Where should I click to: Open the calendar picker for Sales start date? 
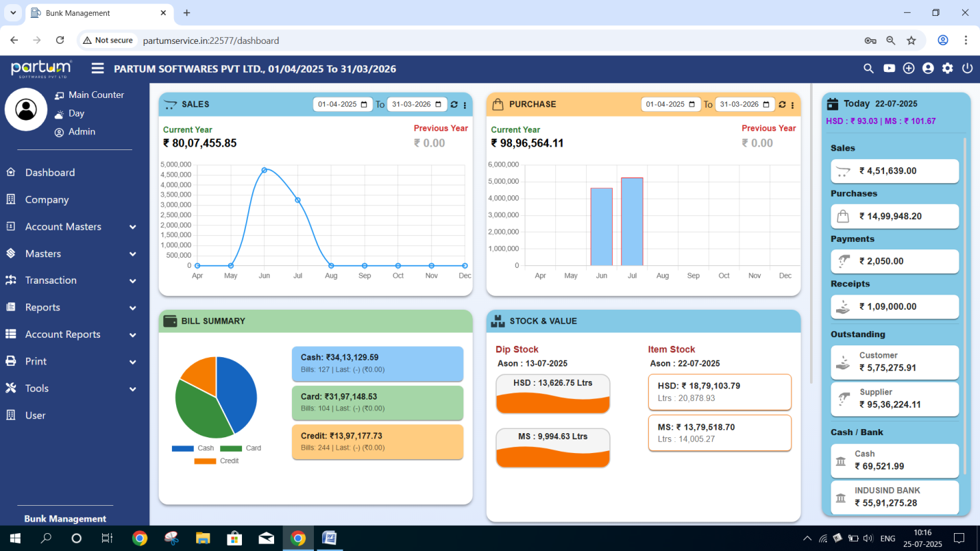(364, 104)
